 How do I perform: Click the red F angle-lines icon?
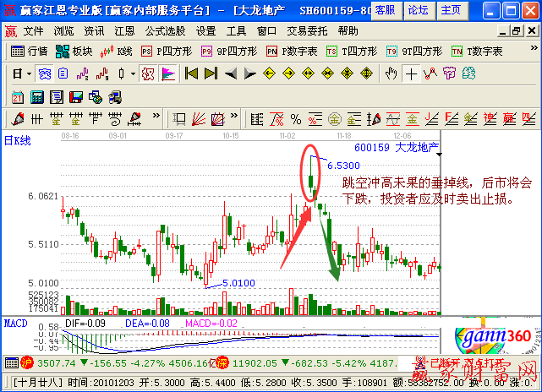(451, 119)
